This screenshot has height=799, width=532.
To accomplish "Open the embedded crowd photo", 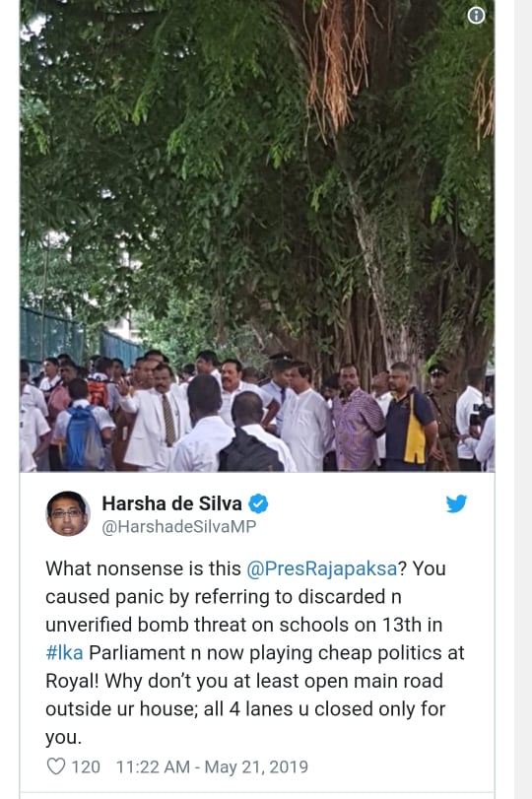I will (257, 235).
